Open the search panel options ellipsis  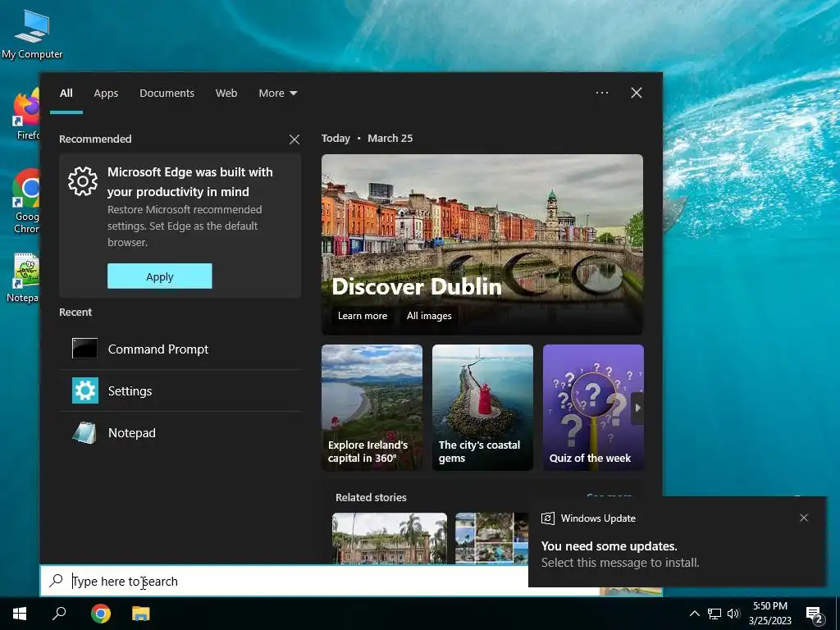point(602,93)
